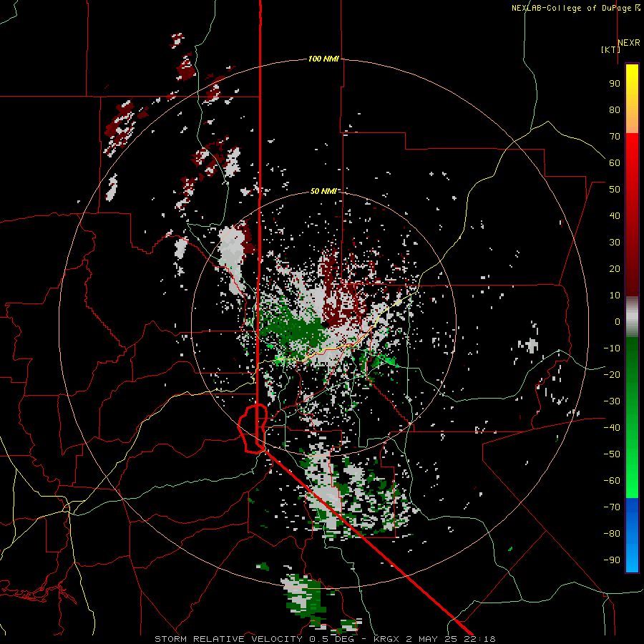Click the 0 value on velocity scale

point(618,322)
